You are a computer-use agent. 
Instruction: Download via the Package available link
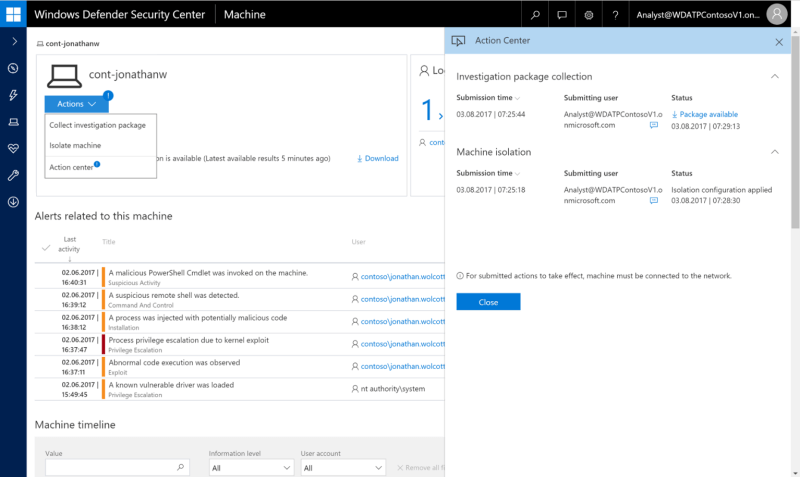pyautogui.click(x=705, y=114)
